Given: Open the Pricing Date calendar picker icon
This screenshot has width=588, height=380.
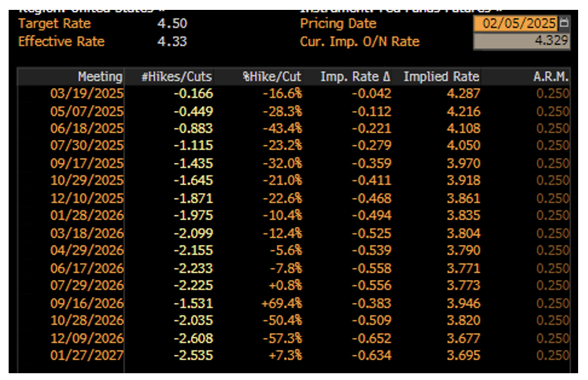Looking at the screenshot, I should [564, 24].
